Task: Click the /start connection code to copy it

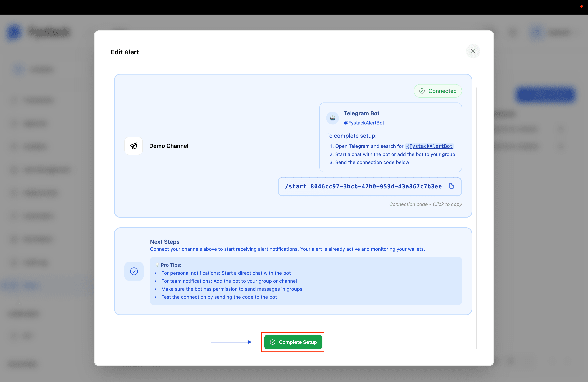Action: pos(363,187)
